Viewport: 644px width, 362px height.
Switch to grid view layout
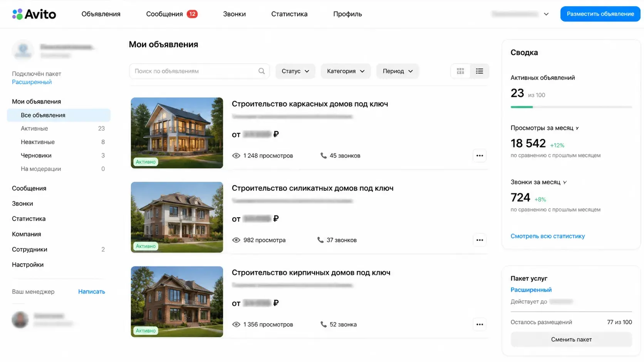460,71
